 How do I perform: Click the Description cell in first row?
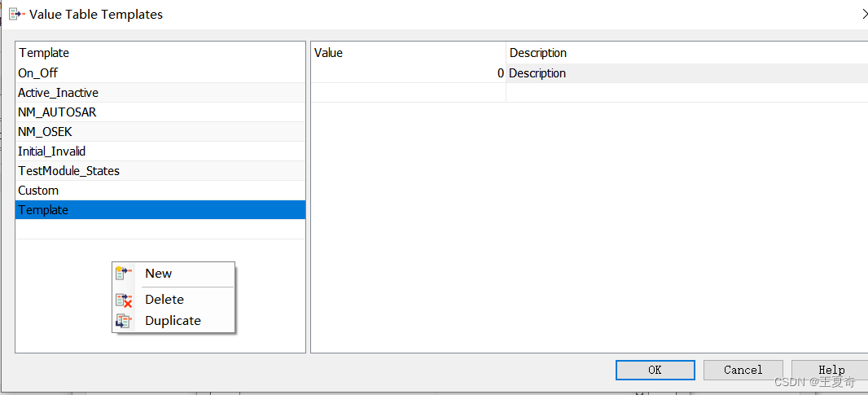687,73
